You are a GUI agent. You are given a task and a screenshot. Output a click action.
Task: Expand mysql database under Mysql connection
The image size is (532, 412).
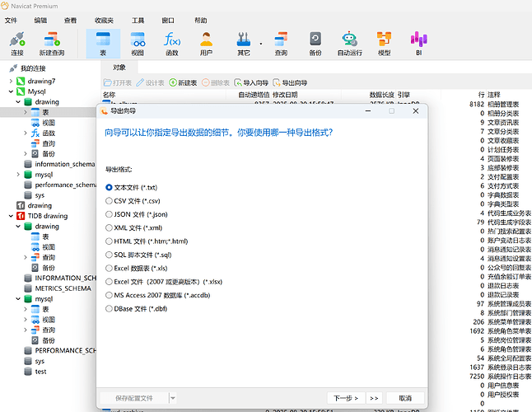[x=18, y=175]
